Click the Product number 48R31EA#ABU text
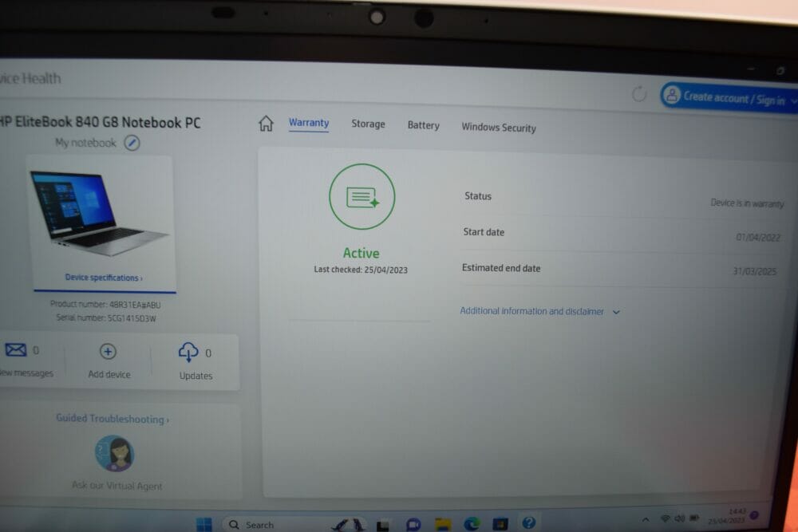798x532 pixels. click(105, 305)
